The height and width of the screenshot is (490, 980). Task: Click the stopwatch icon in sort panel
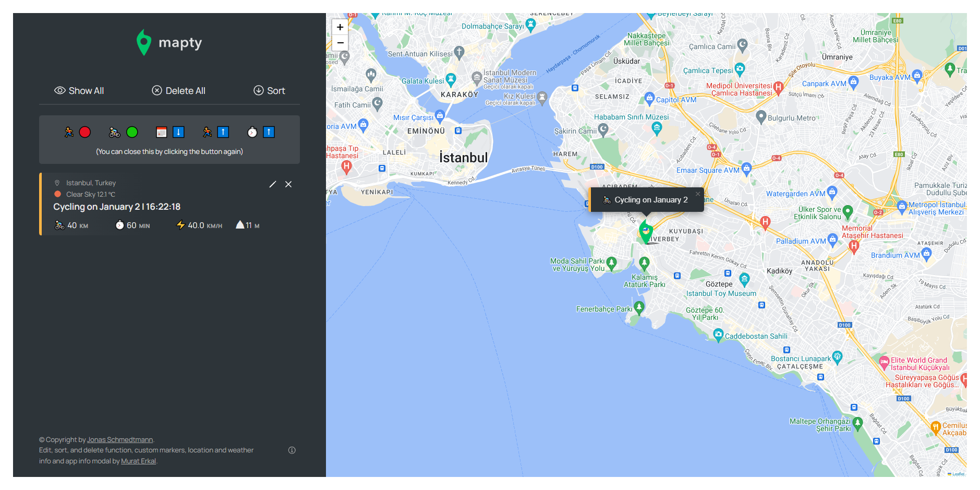coord(252,132)
